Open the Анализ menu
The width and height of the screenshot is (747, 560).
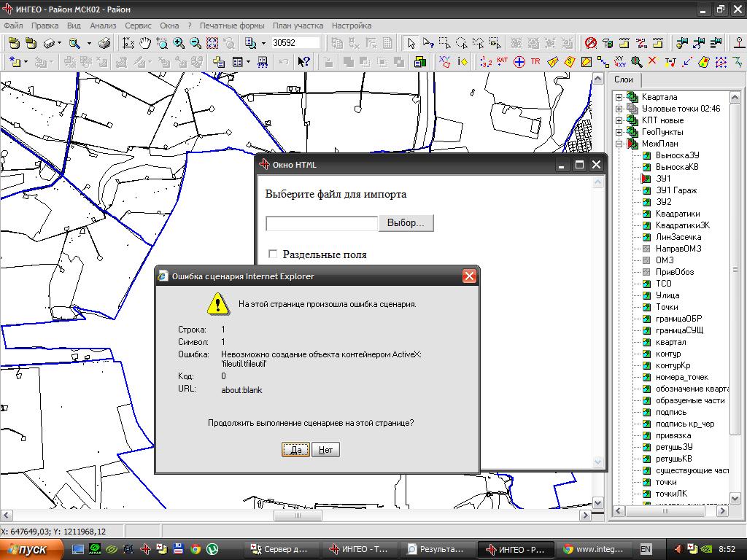point(103,26)
